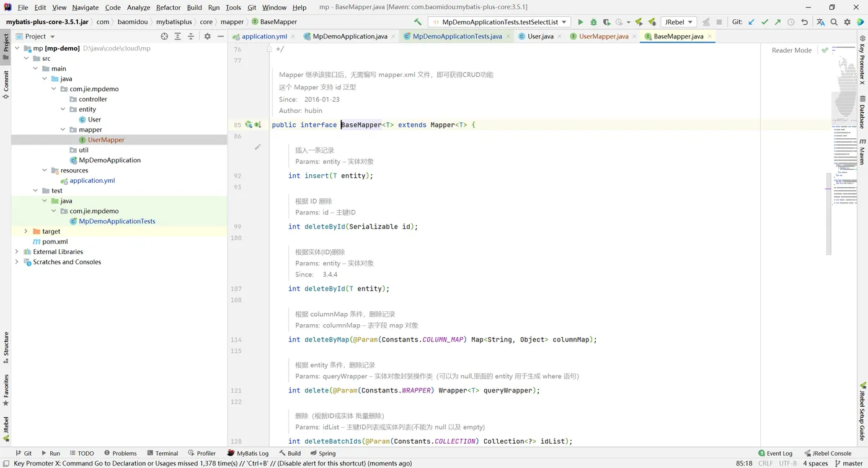The image size is (868, 468).
Task: Run with JRebel rocket icon
Action: pyautogui.click(x=639, y=22)
